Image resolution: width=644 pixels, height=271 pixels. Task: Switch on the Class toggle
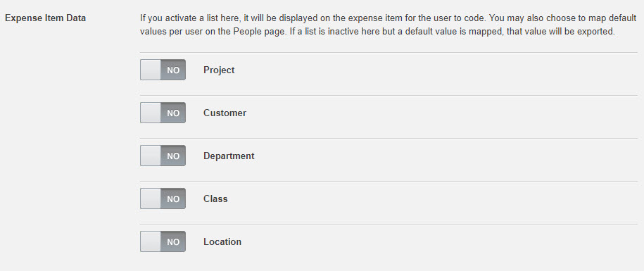pos(163,198)
